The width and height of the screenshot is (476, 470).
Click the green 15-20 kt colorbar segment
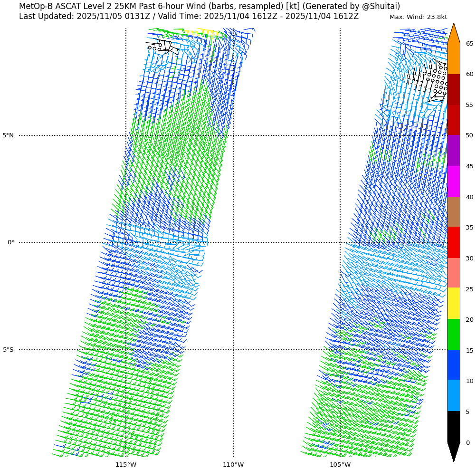[453, 335]
